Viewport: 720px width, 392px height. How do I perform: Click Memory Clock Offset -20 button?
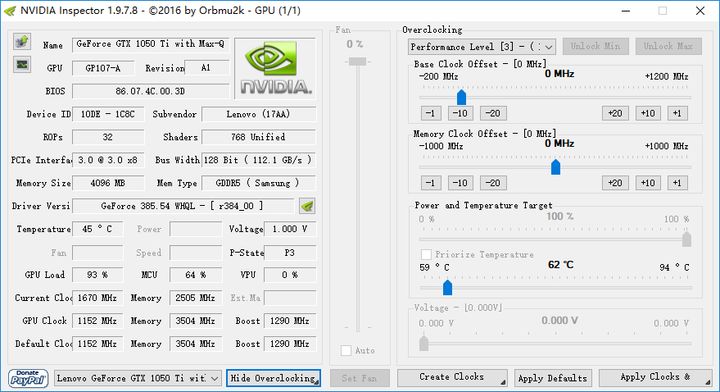coord(493,183)
